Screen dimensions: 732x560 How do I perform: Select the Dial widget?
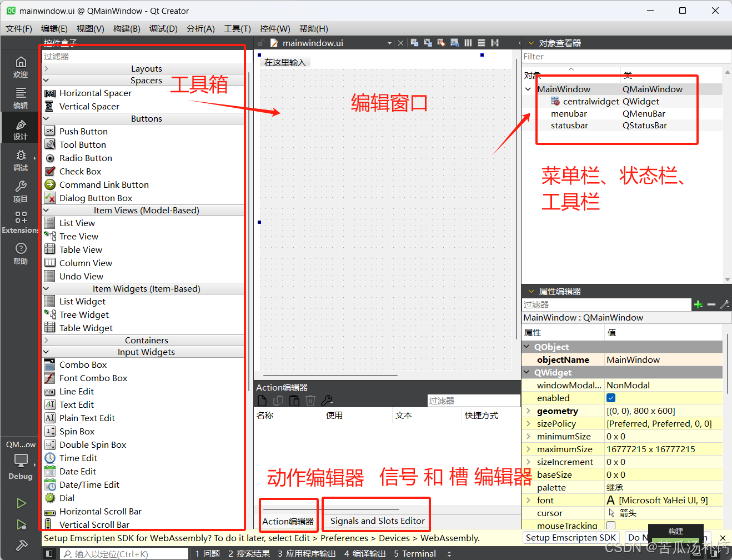point(67,498)
